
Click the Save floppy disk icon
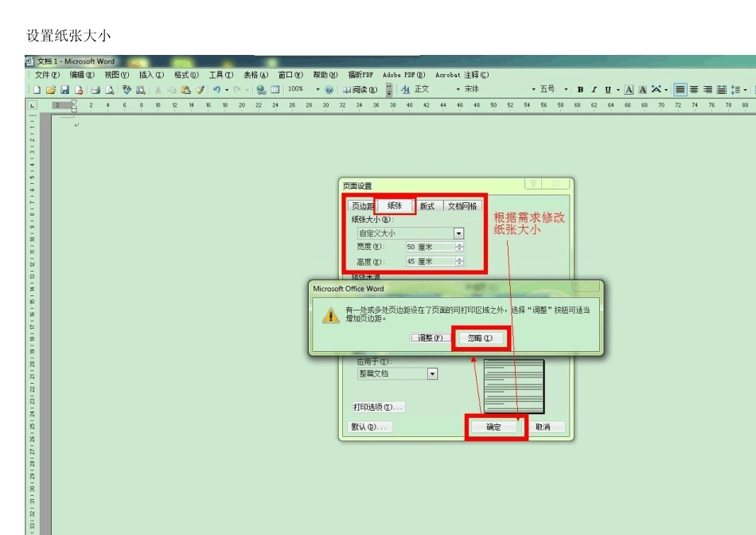click(x=64, y=90)
